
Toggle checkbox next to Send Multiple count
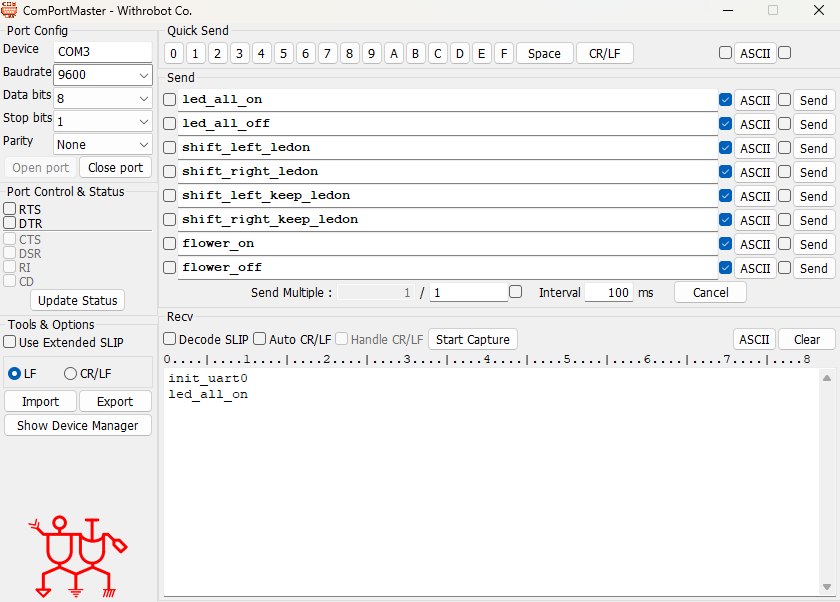pyautogui.click(x=515, y=291)
